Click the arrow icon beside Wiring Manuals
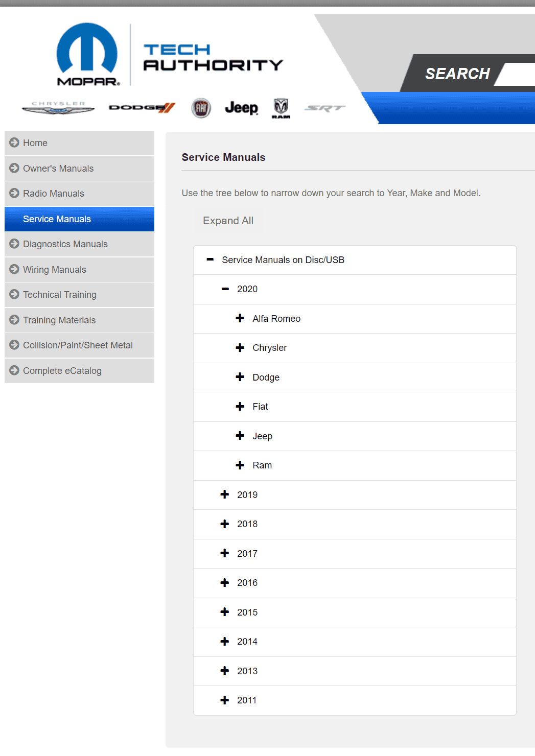 14,269
